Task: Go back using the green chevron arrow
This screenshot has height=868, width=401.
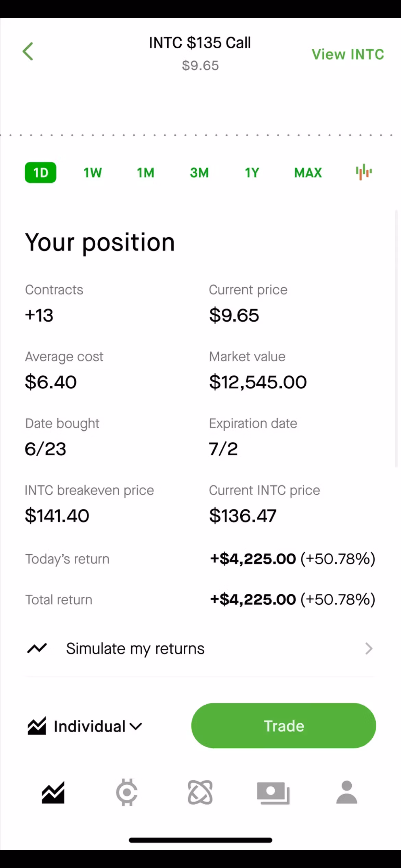Action: [28, 51]
